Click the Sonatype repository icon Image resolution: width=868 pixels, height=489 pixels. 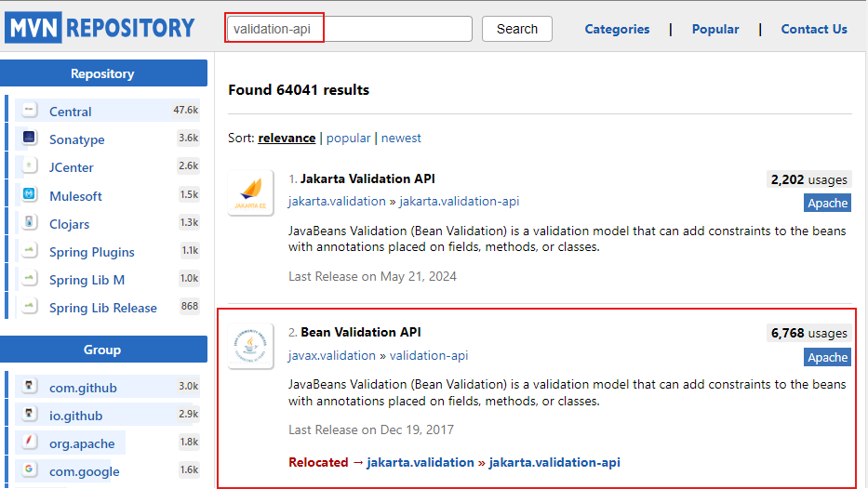(30, 138)
